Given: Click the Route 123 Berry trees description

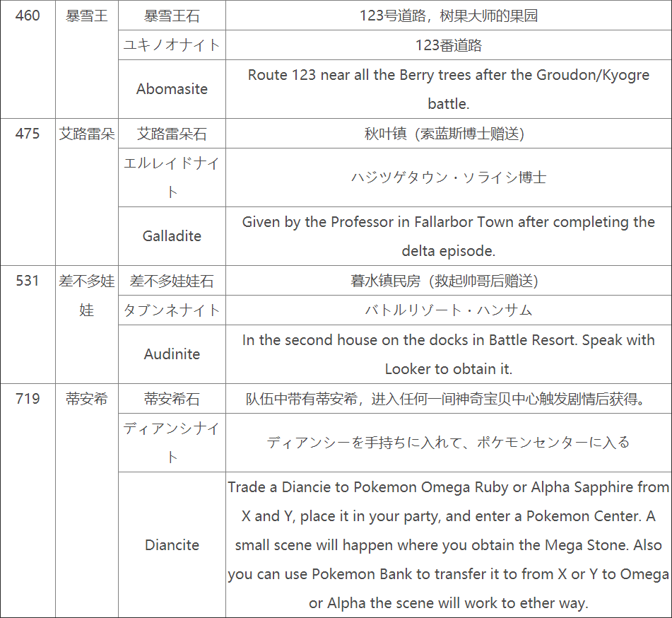Looking at the screenshot, I should pyautogui.click(x=448, y=89).
